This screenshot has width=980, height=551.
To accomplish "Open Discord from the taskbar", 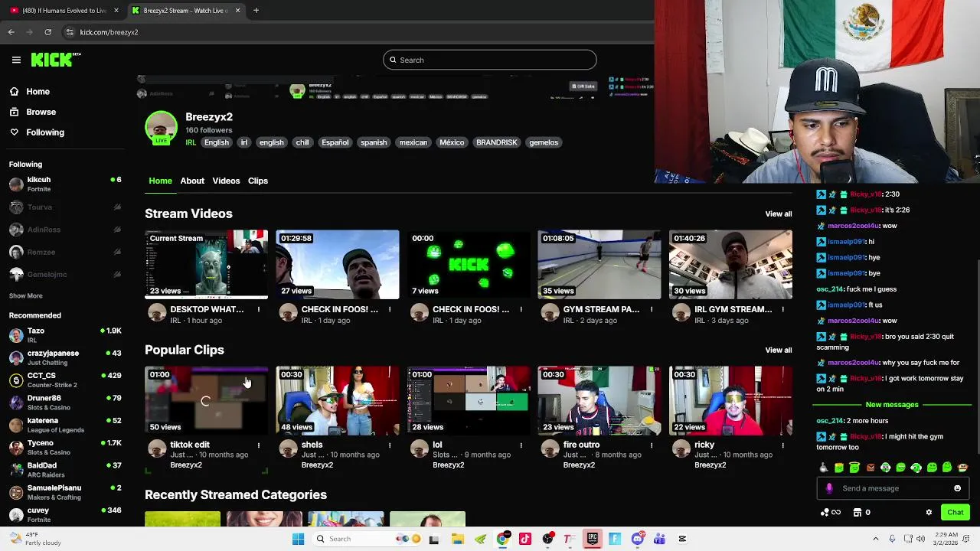I will [637, 539].
